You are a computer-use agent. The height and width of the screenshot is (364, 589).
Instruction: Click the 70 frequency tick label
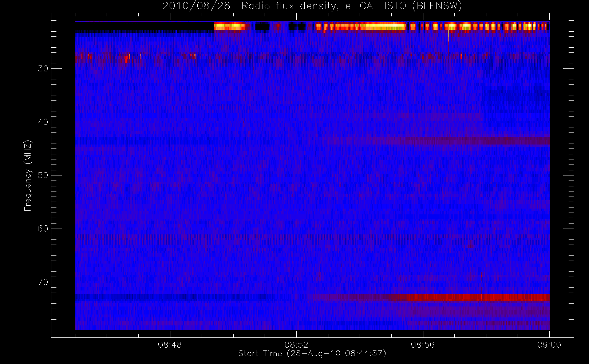43,282
